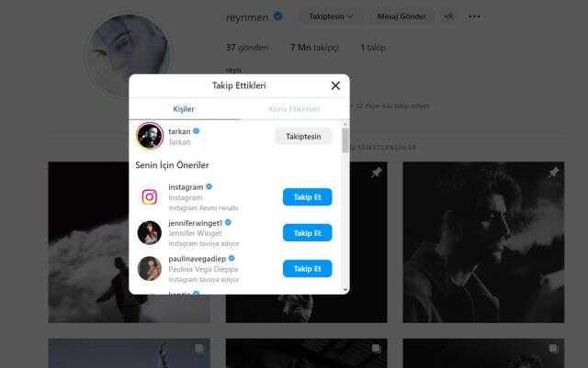Open tarkan's profile picture
Image resolution: width=588 pixels, height=368 pixels.
pyautogui.click(x=150, y=136)
